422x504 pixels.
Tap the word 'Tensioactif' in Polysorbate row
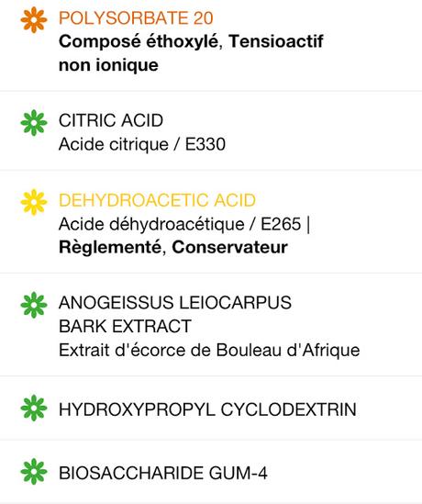tap(276, 41)
